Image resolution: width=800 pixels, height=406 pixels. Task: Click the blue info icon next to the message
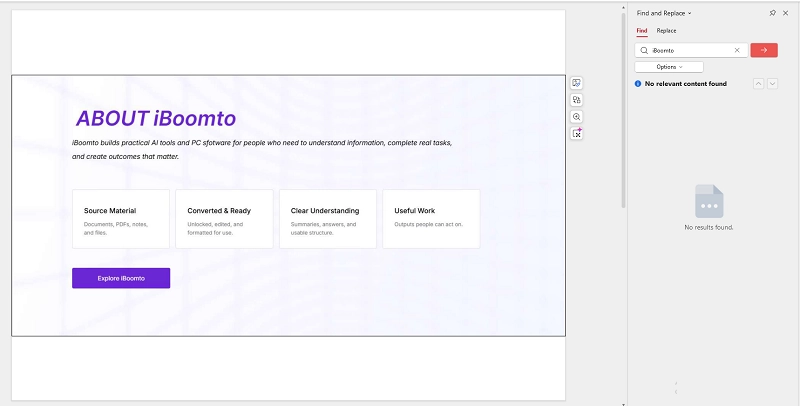click(x=638, y=84)
